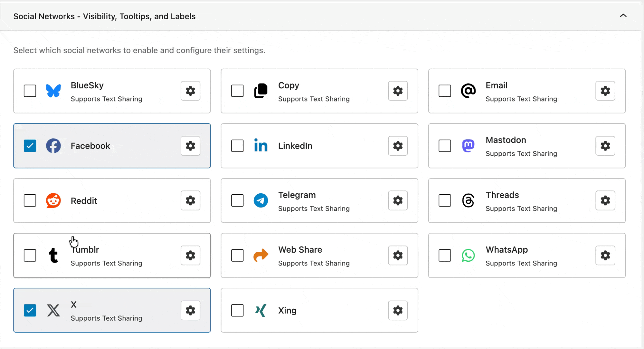
Task: Open BlueSky settings gear
Action: tap(190, 91)
